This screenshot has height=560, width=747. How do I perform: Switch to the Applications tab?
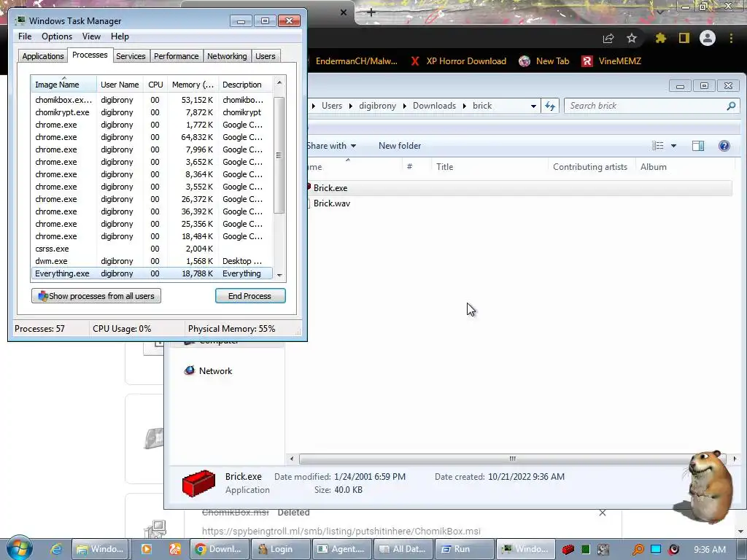pyautogui.click(x=43, y=56)
